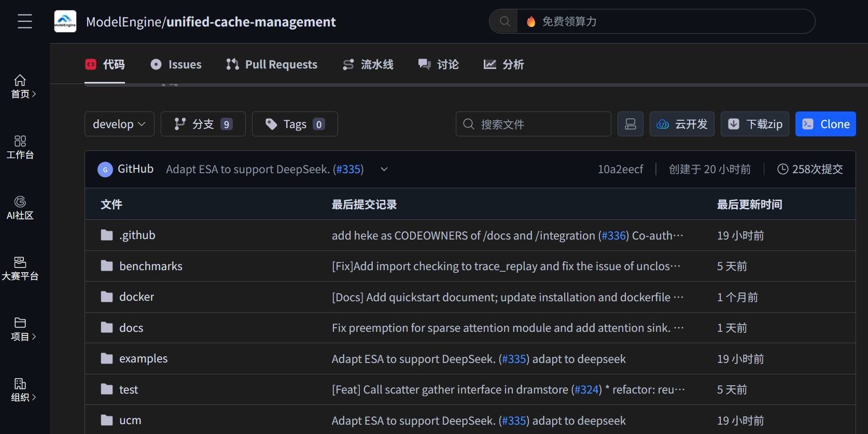Switch to the Pull Requests tab
Screen dimensions: 868x434
tap(272, 64)
